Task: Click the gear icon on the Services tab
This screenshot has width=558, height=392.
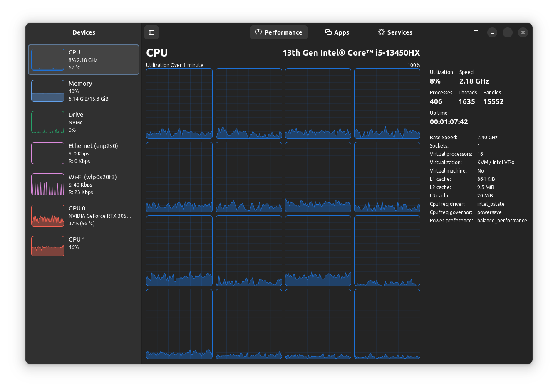Action: point(381,32)
